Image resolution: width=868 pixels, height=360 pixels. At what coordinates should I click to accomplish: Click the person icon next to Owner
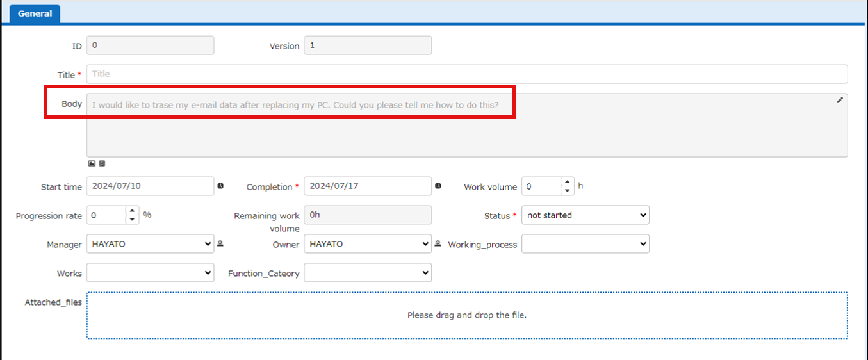438,243
